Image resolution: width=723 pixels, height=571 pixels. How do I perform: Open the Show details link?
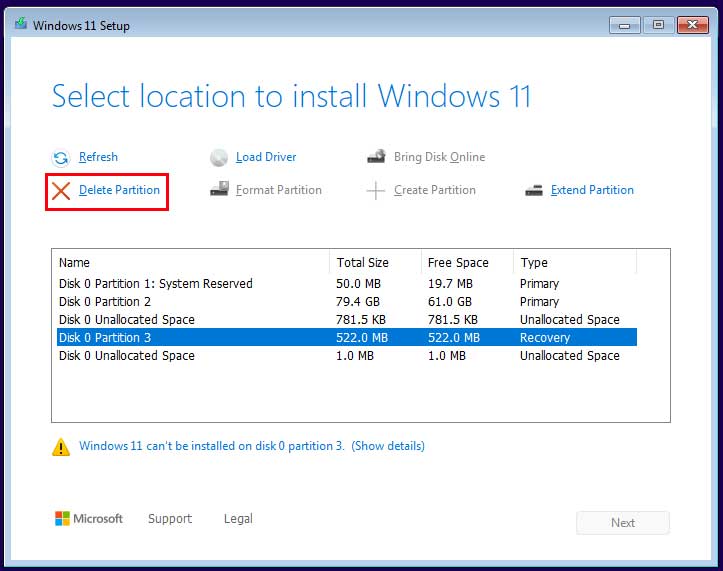click(x=388, y=446)
